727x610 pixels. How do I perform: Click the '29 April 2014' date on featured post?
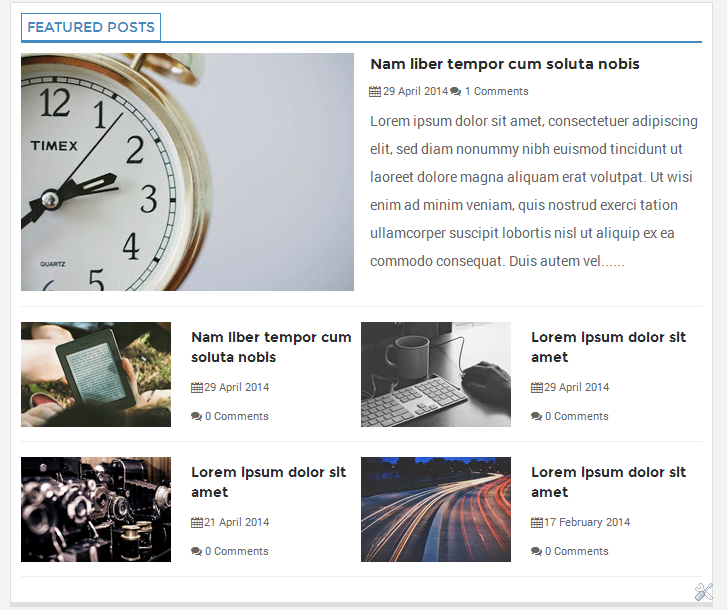415,91
